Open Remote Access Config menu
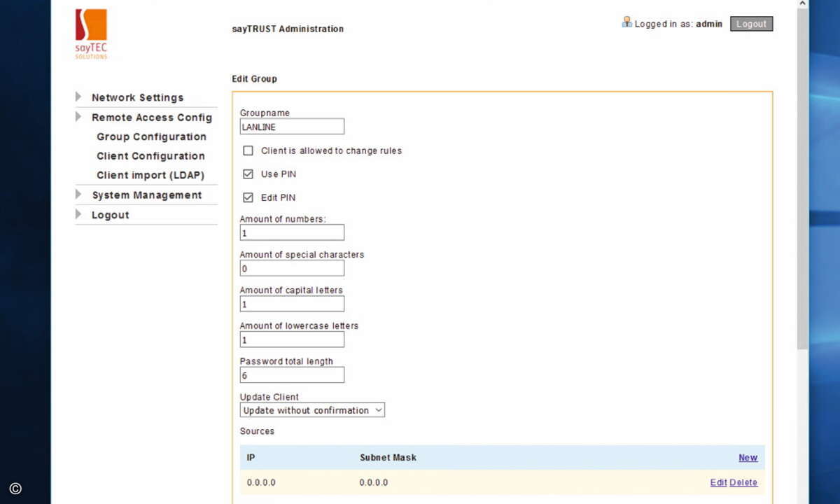The height and width of the screenshot is (504, 840). point(152,117)
